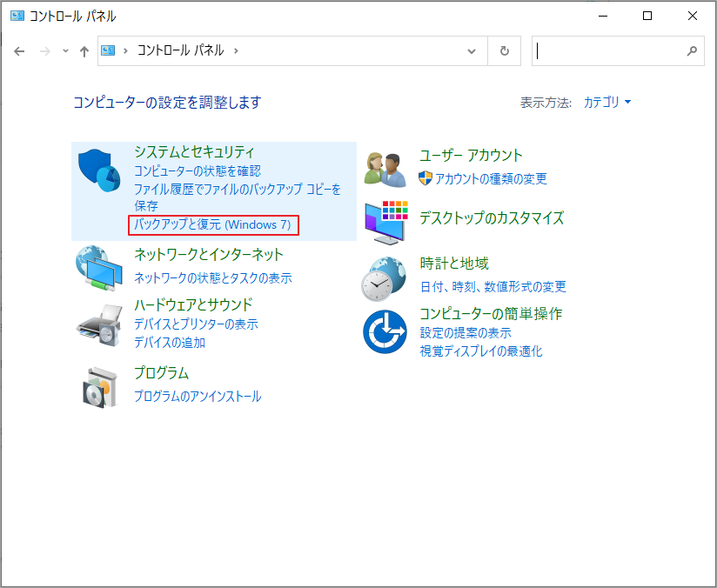Click the search magnifier icon

(692, 50)
